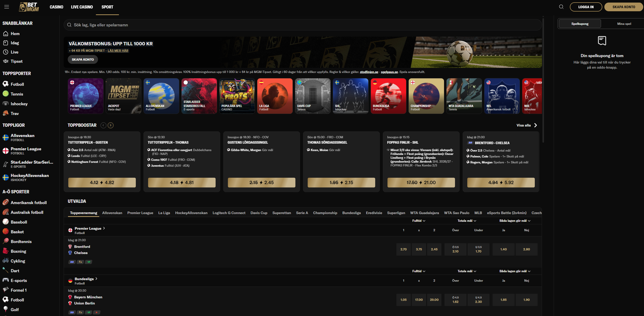
Task: Open La Liga tab in Utvalda
Action: click(x=164, y=213)
